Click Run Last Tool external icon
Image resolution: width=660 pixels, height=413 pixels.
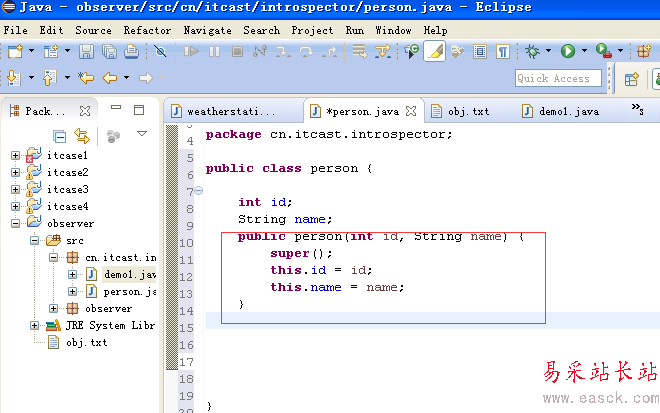point(604,51)
